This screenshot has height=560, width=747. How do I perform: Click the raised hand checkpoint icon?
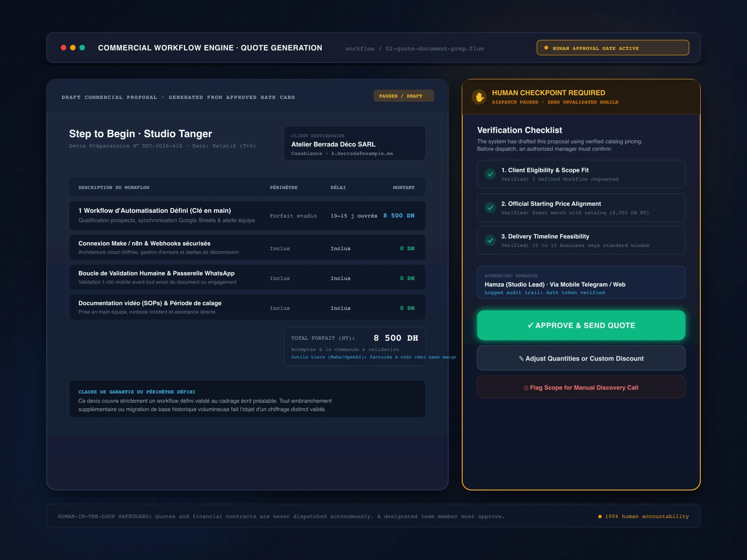(479, 97)
